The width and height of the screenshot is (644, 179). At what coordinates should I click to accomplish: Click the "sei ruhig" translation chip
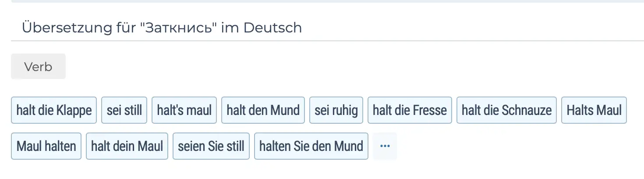(x=336, y=110)
